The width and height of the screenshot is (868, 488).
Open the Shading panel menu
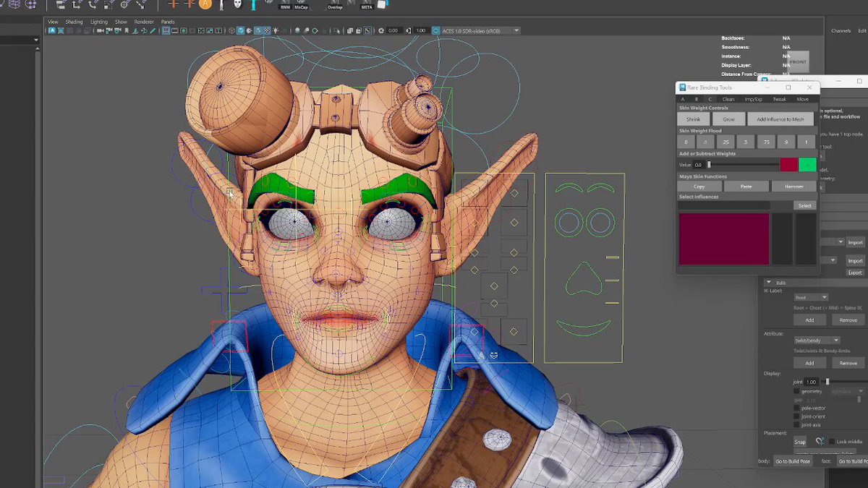(x=75, y=22)
